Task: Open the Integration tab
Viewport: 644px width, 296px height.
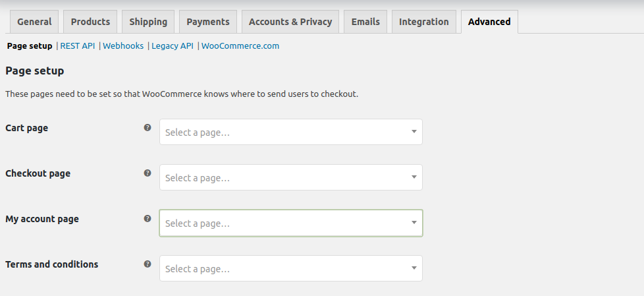Action: click(x=424, y=22)
